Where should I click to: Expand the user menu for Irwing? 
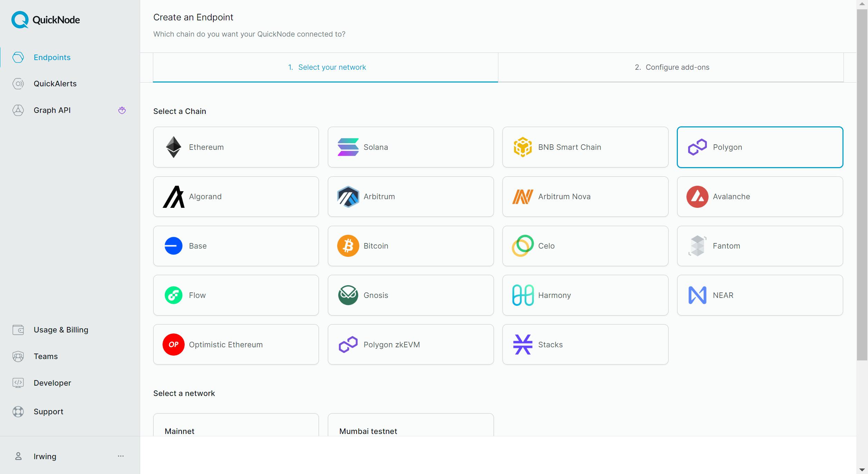[121, 456]
